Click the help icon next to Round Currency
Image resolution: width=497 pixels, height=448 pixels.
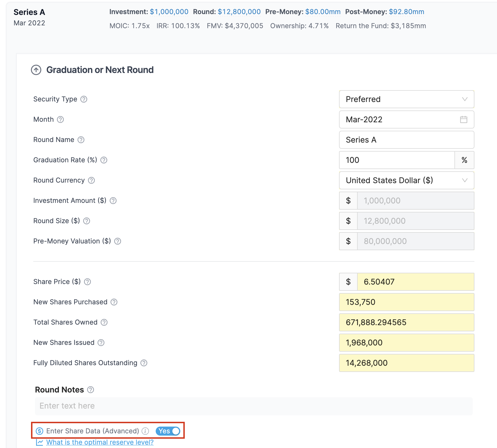[x=91, y=180]
